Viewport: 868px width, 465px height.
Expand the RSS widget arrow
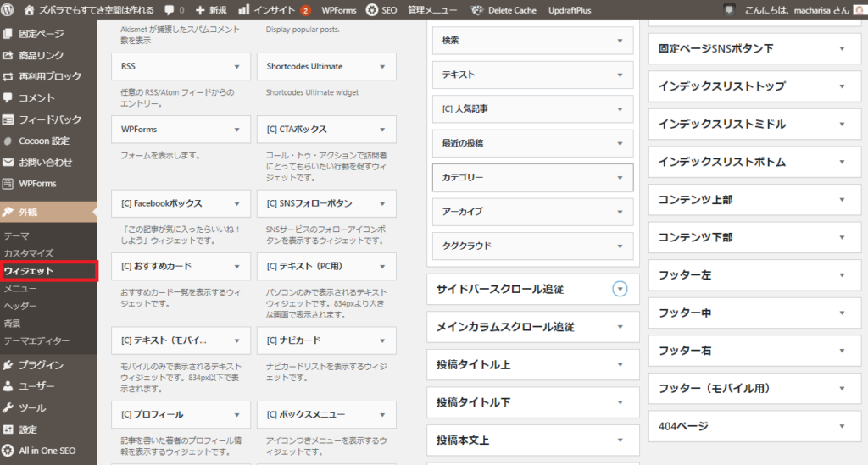(x=237, y=67)
